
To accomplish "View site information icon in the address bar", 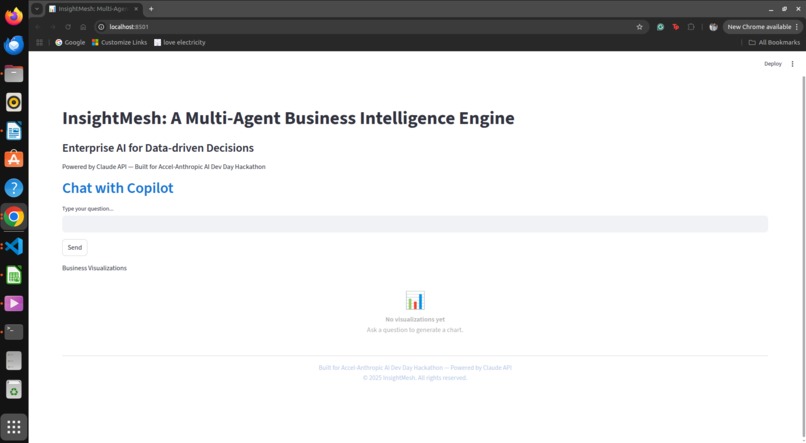I will [101, 27].
